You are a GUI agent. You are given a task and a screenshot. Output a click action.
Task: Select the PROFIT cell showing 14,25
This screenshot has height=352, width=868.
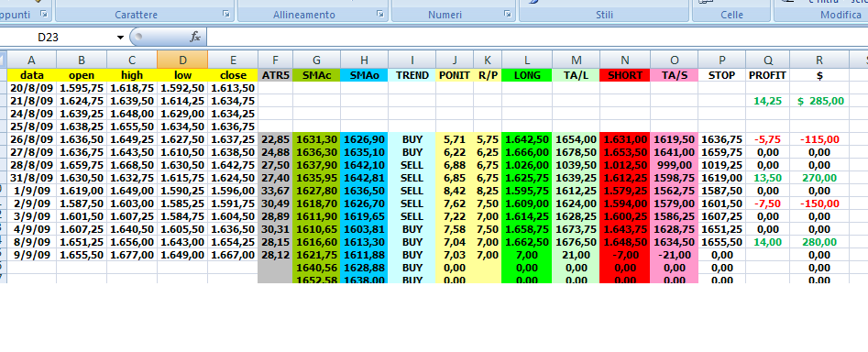(x=767, y=101)
